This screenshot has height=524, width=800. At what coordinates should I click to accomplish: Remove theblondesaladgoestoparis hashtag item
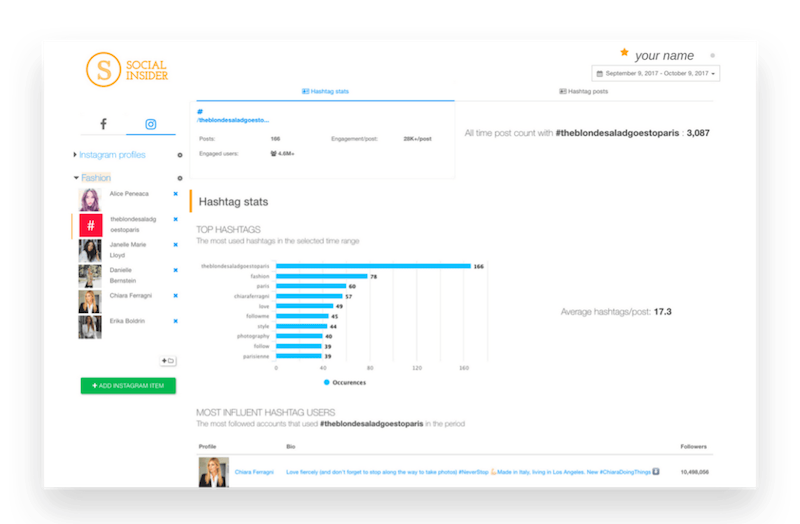pos(176,219)
